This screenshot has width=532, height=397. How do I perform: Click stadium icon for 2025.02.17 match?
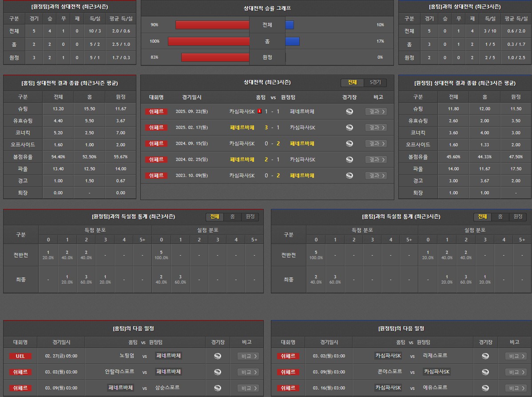349,128
